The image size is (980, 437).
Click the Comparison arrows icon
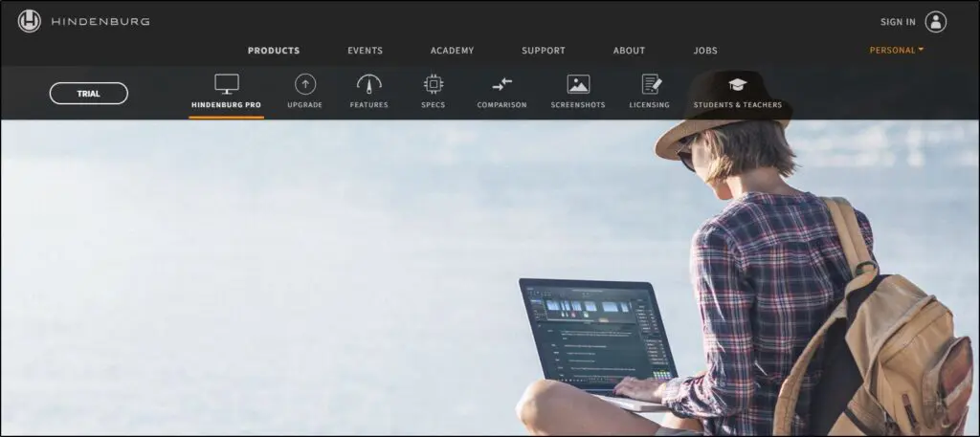coord(501,83)
